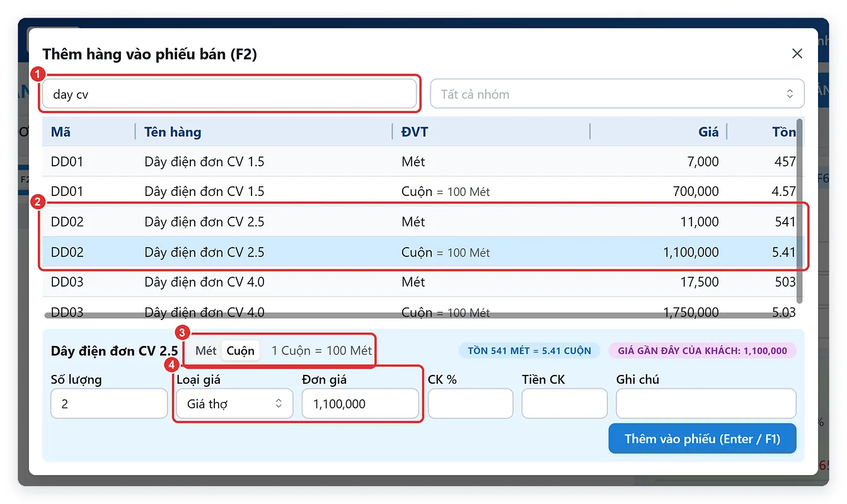Click the GIÁ GẦN ĐÂY CỦA KHÁCH badge
The height and width of the screenshot is (504, 847).
[702, 351]
